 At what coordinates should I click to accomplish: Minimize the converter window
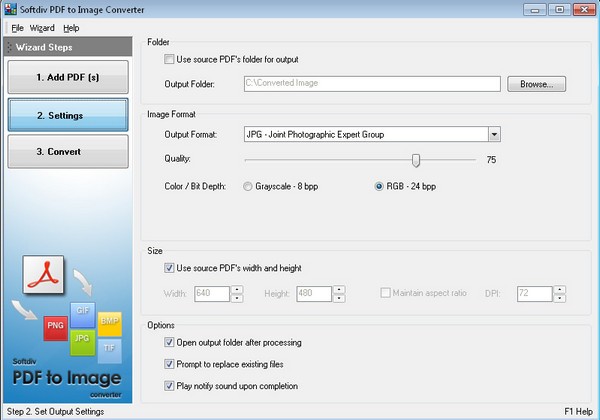535,10
